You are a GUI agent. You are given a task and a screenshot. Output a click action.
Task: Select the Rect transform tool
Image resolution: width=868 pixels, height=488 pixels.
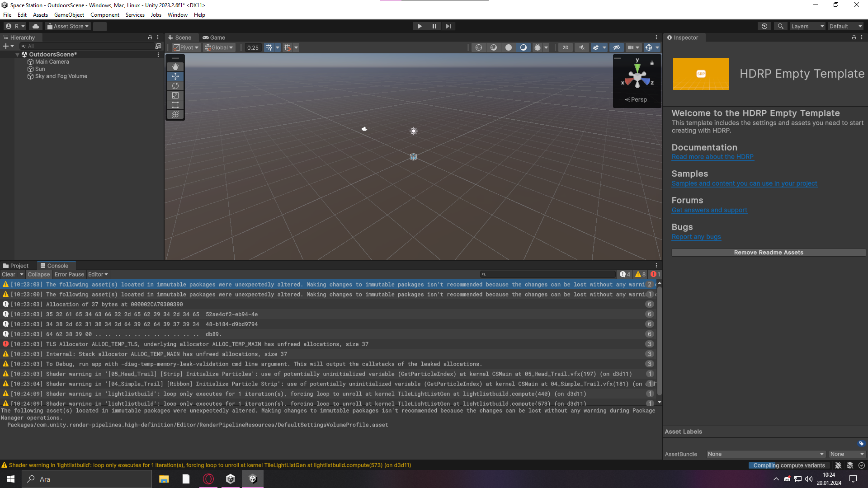point(175,105)
